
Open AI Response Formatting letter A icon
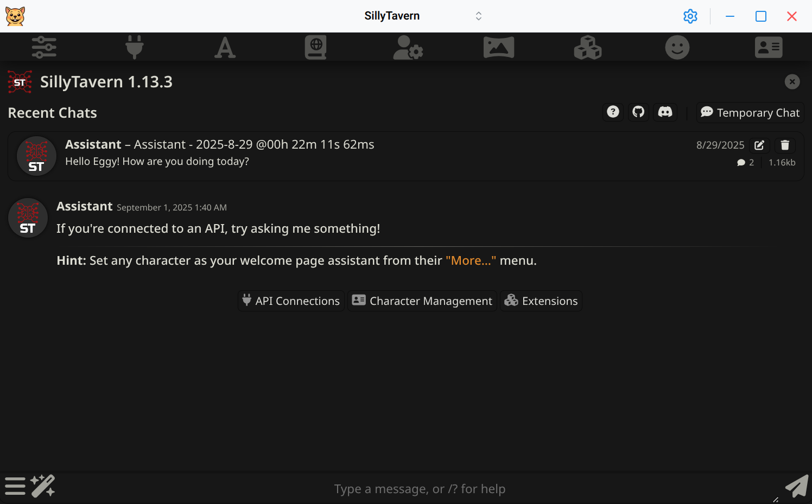click(x=225, y=47)
